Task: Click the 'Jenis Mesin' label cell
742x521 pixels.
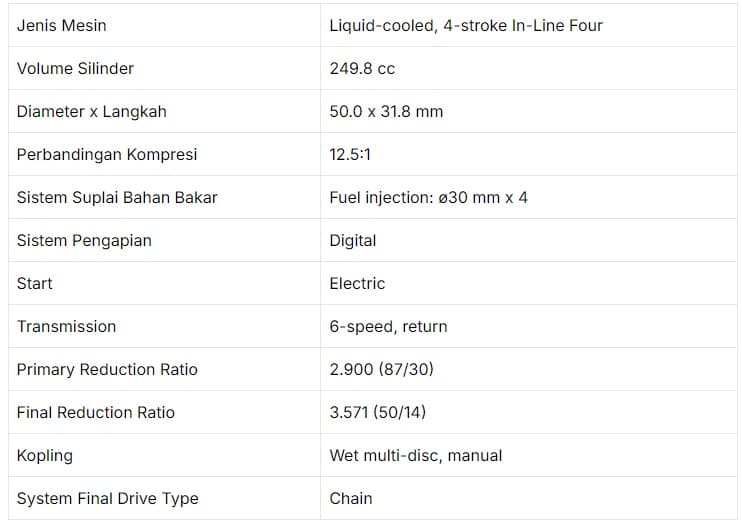Action: [62, 25]
